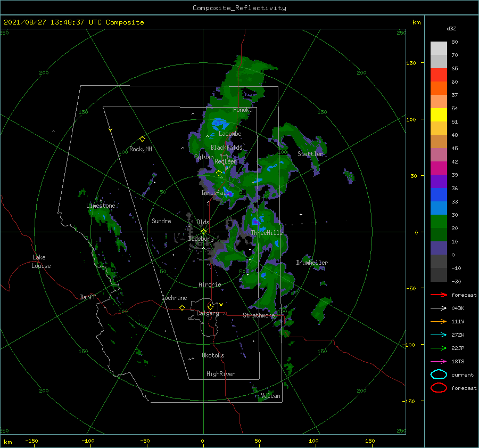
Task: Click the magenta 18TS arrow icon
Action: pyautogui.click(x=439, y=362)
